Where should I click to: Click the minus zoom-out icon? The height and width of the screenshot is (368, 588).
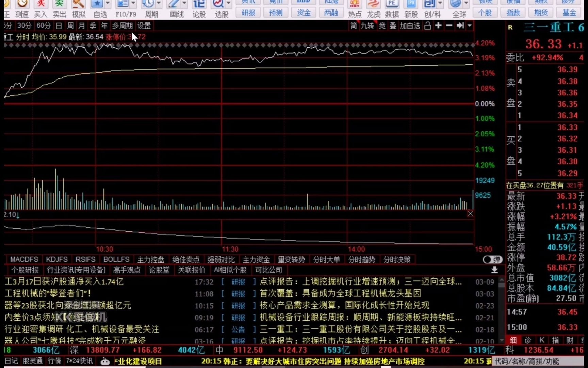[x=449, y=26]
